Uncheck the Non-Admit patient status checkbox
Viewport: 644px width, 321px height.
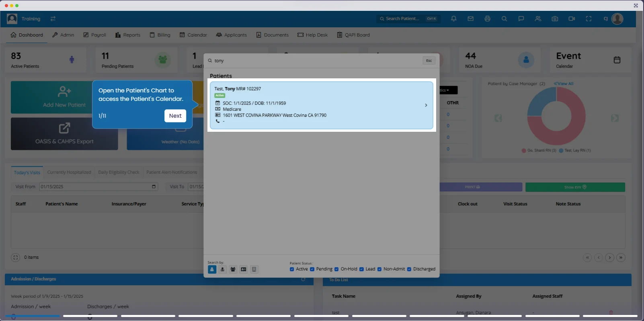[x=379, y=269]
